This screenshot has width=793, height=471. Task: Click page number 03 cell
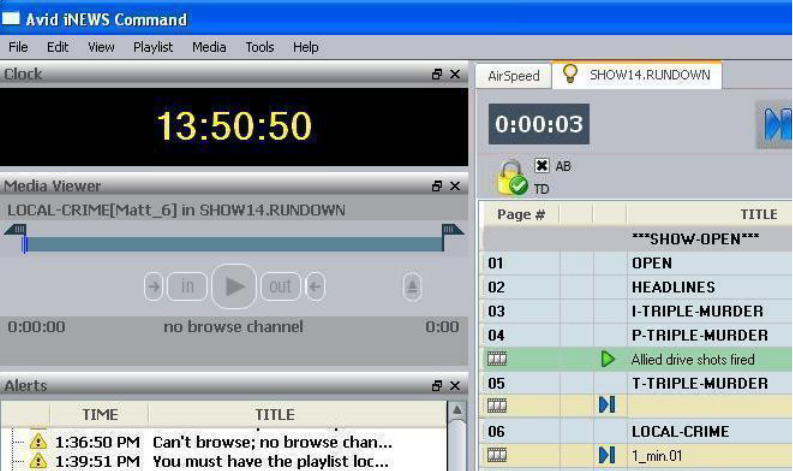[520, 311]
